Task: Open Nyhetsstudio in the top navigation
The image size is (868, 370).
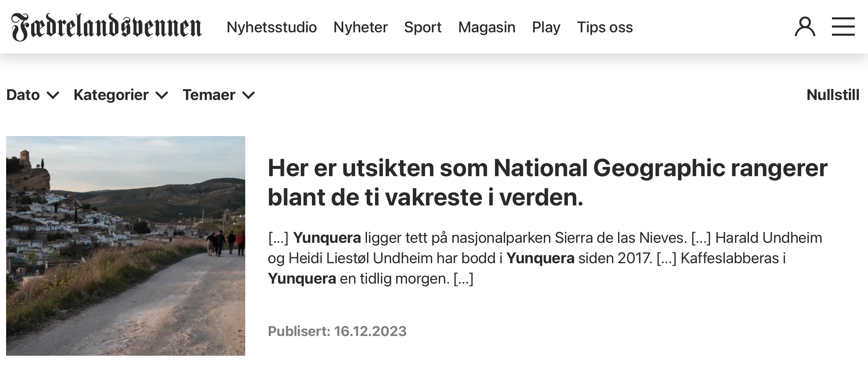Action: click(272, 27)
